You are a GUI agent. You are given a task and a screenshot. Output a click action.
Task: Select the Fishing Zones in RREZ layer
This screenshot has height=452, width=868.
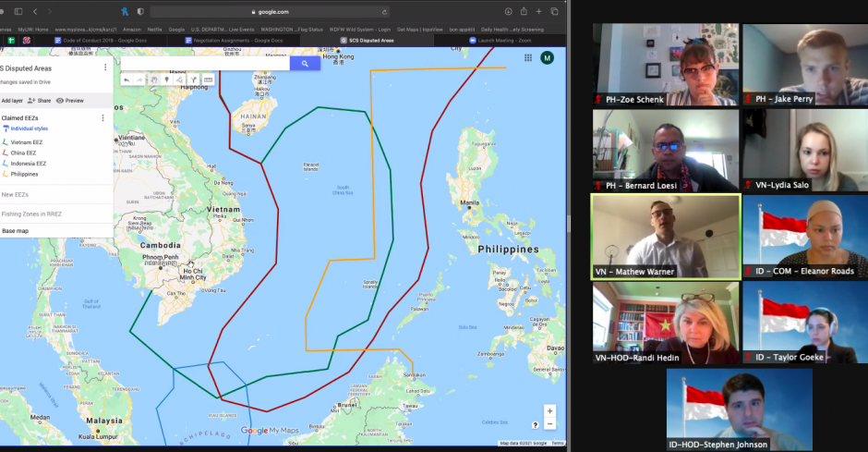(31, 214)
